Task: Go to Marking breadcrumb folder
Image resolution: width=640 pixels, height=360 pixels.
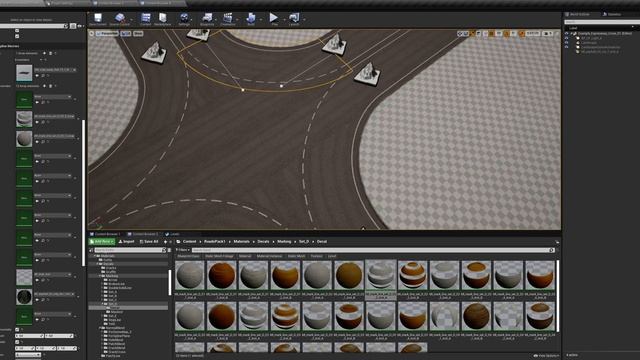Action: point(284,242)
